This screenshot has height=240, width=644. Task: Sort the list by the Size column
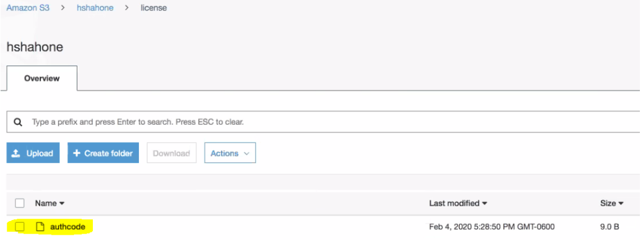coord(611,203)
